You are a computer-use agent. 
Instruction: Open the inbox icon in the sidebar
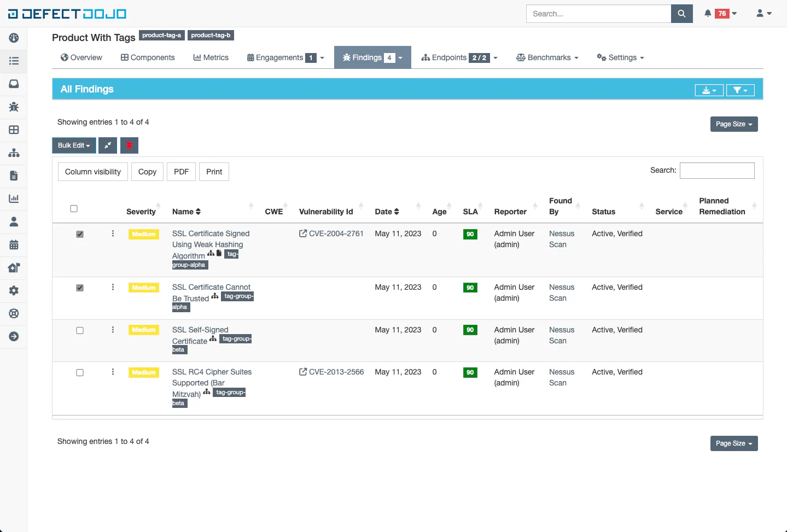click(13, 84)
